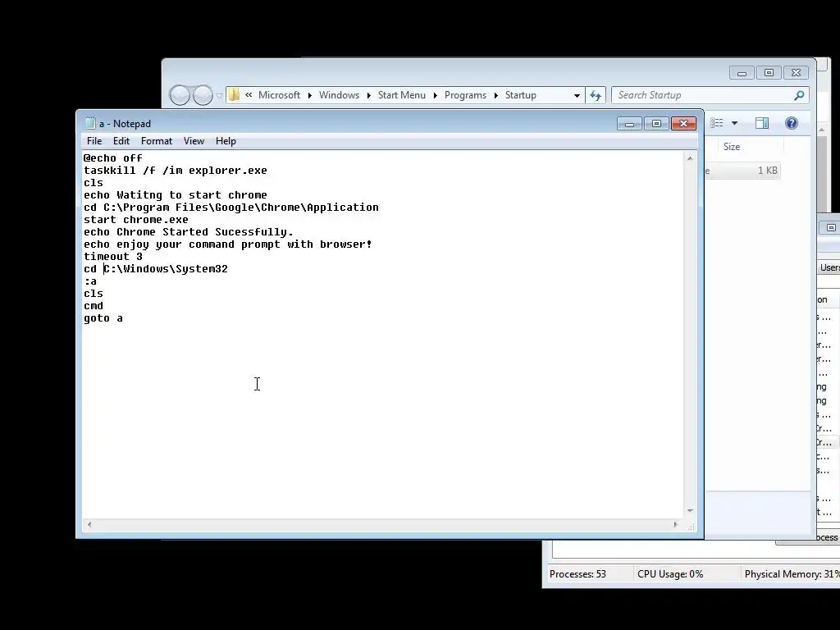Click the line start chrome.exe
Viewport: 840px width, 630px height.
pyautogui.click(x=136, y=220)
